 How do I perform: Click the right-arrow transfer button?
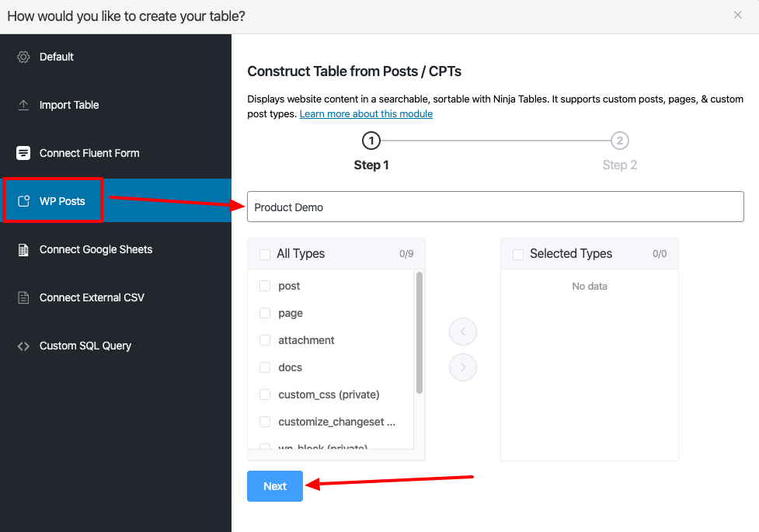point(463,367)
